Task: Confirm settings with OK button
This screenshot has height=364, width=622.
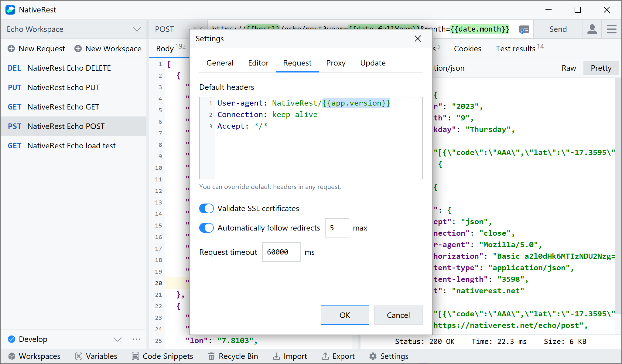Action: coord(345,315)
